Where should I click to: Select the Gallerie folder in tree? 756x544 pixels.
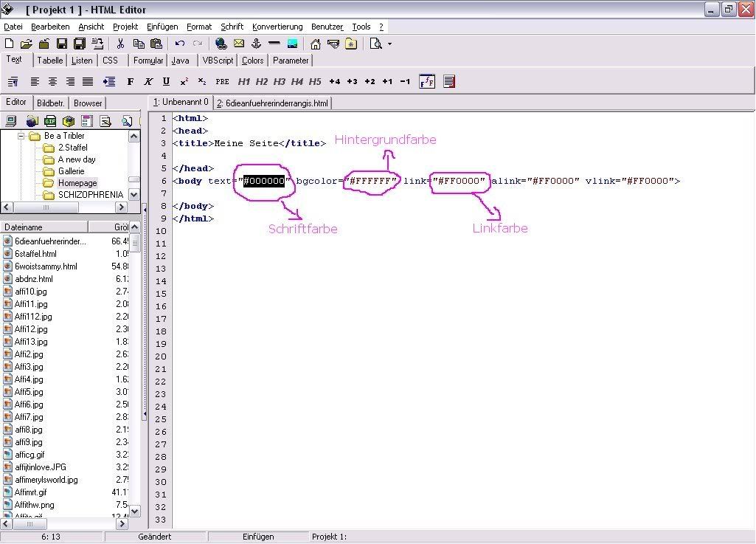72,171
